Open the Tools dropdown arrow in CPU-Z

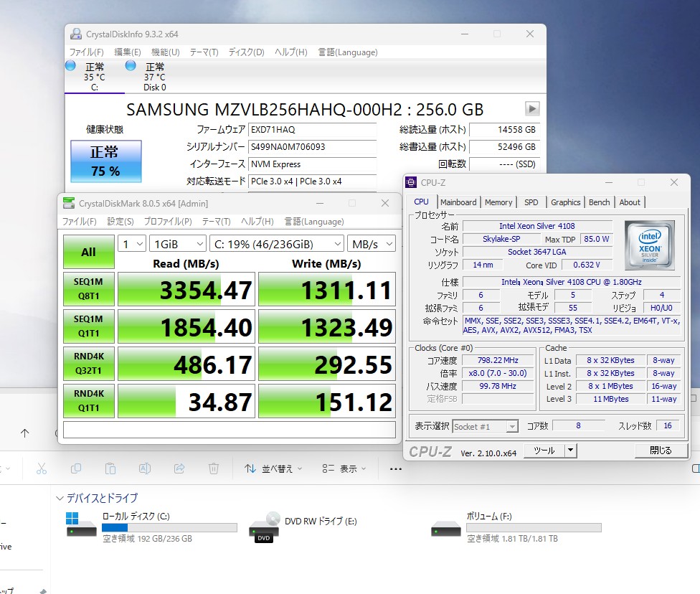pyautogui.click(x=570, y=451)
